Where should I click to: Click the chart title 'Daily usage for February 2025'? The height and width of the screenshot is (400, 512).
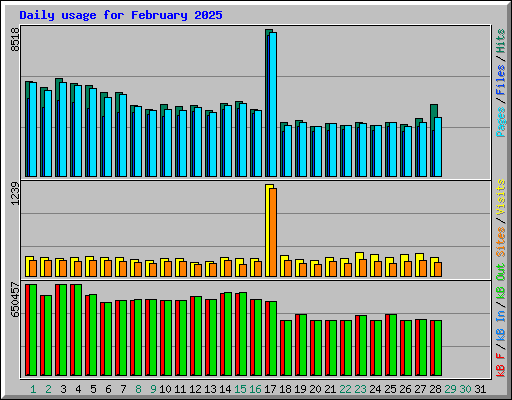[x=121, y=15]
